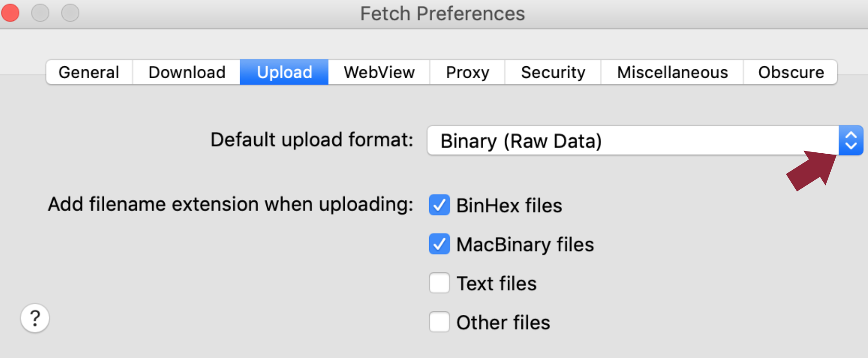Close the Fetch Preferences window
Viewport: 868px width, 358px height.
click(10, 12)
